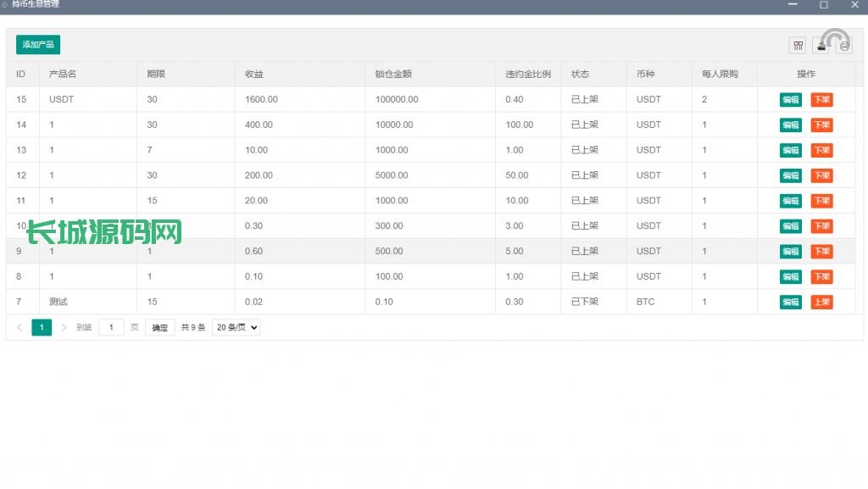This screenshot has width=868, height=489.
Task: Click the 锁仓金额 column header
Action: coord(393,75)
